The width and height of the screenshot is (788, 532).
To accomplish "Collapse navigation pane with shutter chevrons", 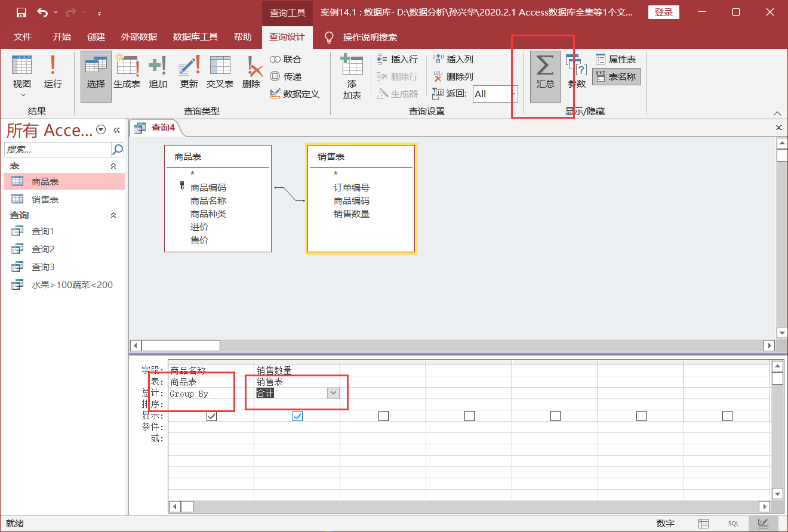I will [x=117, y=130].
